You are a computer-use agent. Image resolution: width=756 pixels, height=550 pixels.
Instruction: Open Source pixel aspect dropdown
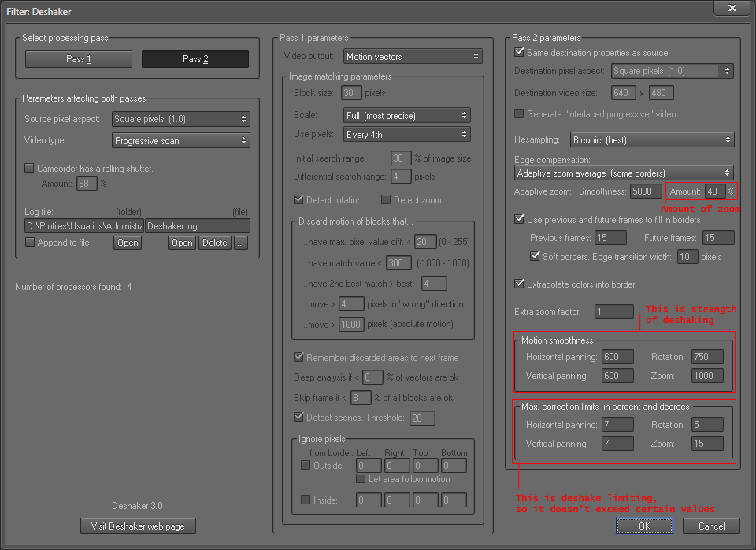tap(181, 119)
